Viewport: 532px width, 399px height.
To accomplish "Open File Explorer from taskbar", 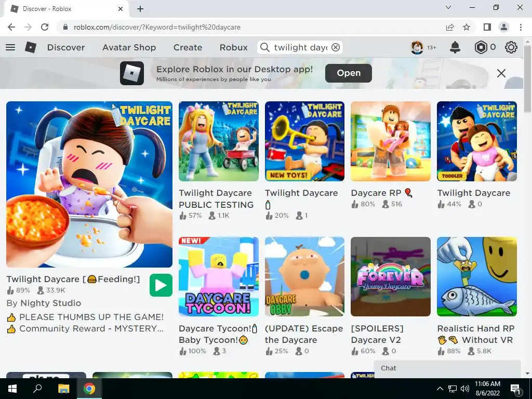I will point(63,389).
